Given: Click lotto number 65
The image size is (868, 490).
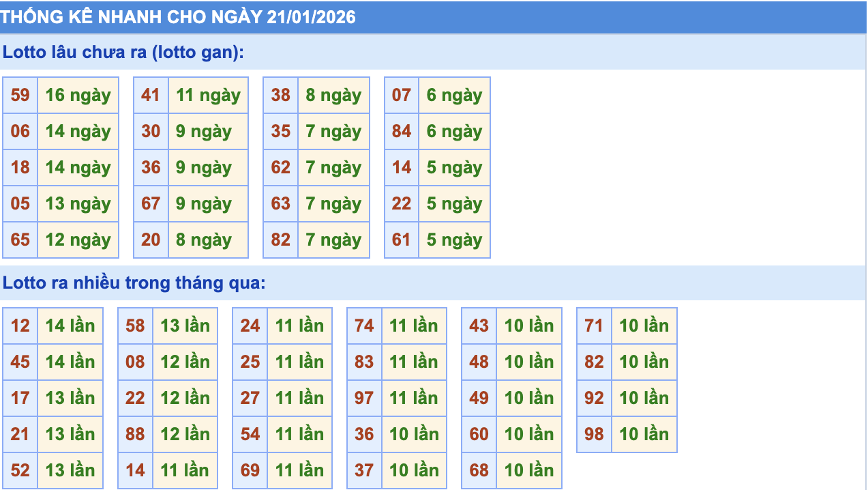Looking at the screenshot, I should (x=20, y=240).
